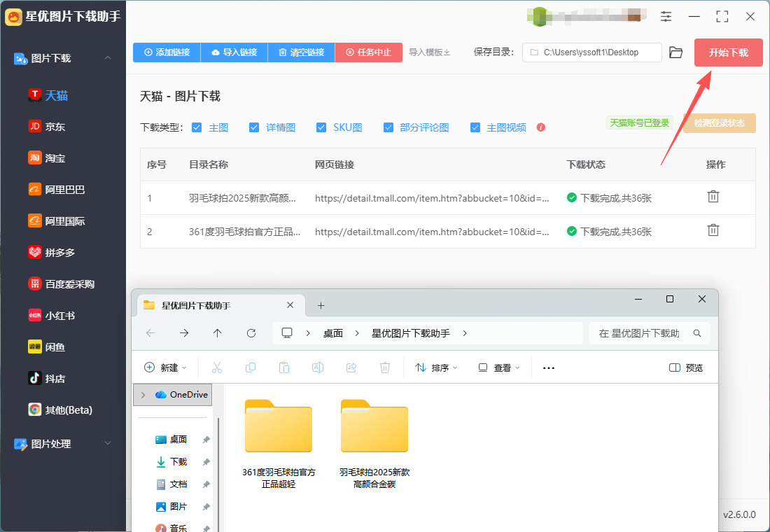Click the 添加链接 button
770x532 pixels.
pos(167,52)
